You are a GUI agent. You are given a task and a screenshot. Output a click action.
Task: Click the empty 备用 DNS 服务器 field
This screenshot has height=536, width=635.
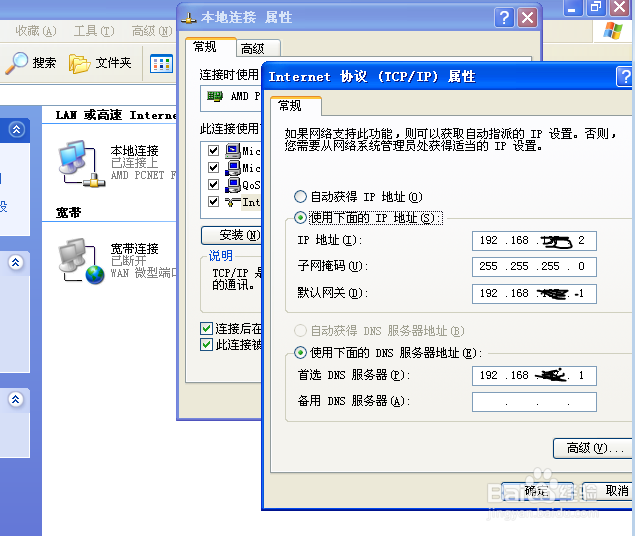(534, 402)
